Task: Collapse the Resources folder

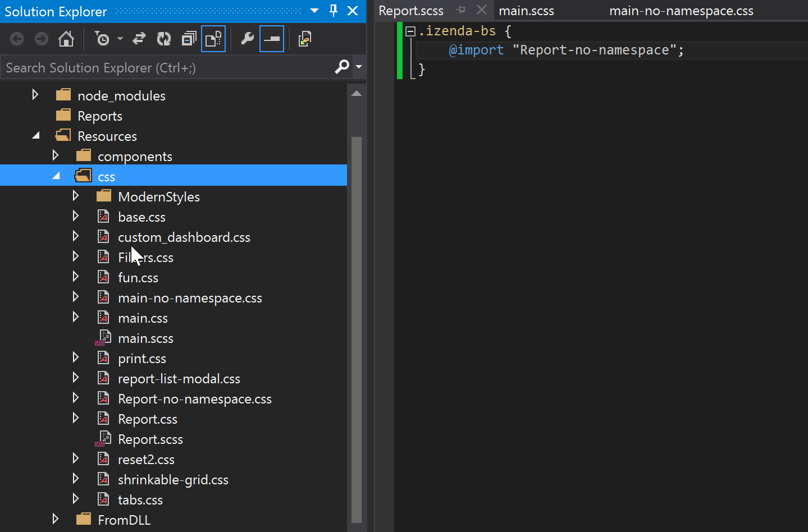Action: [36, 135]
